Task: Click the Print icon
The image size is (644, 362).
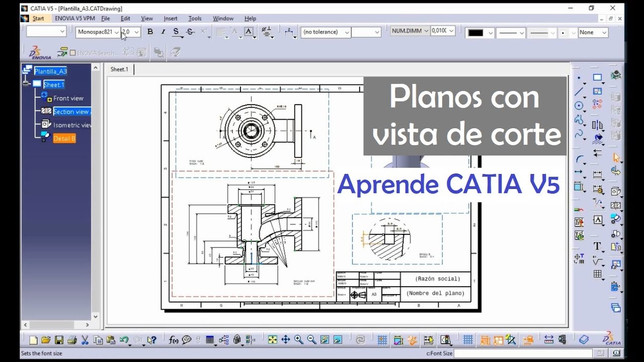Action: [72, 340]
